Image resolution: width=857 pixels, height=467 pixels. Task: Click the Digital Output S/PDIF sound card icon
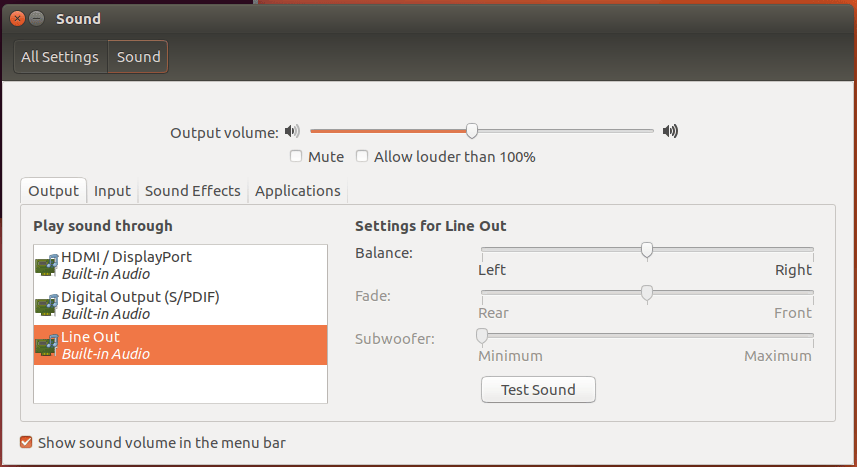47,305
